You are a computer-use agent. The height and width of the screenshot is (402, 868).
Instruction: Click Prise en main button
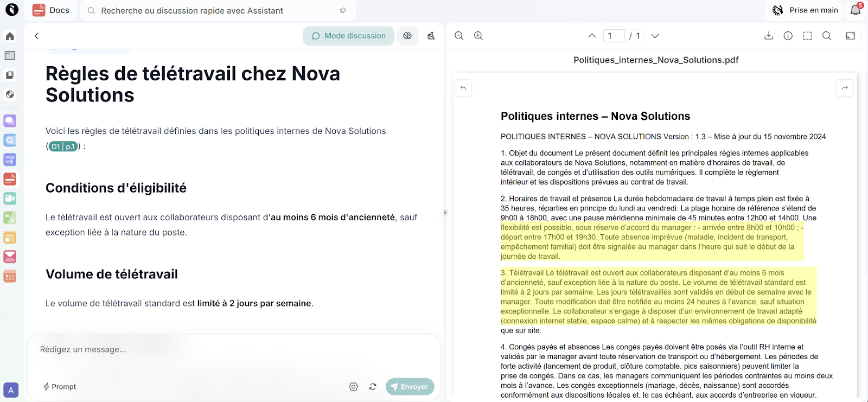click(x=806, y=10)
